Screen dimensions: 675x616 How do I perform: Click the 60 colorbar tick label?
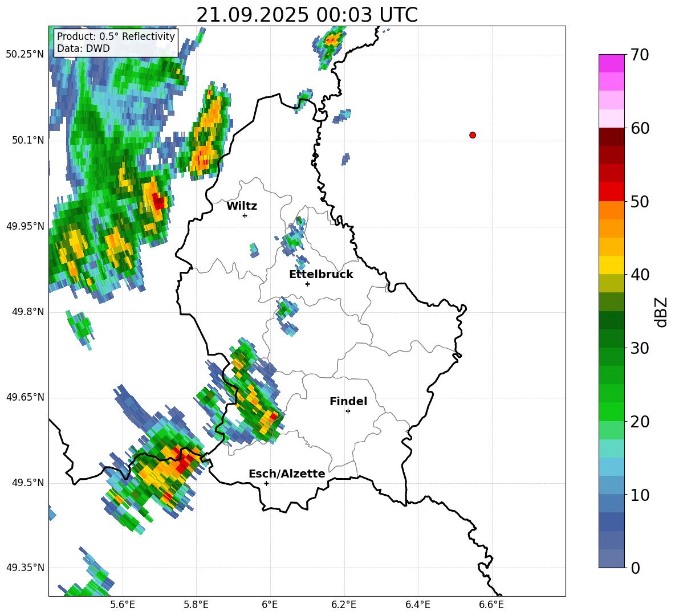(x=640, y=128)
